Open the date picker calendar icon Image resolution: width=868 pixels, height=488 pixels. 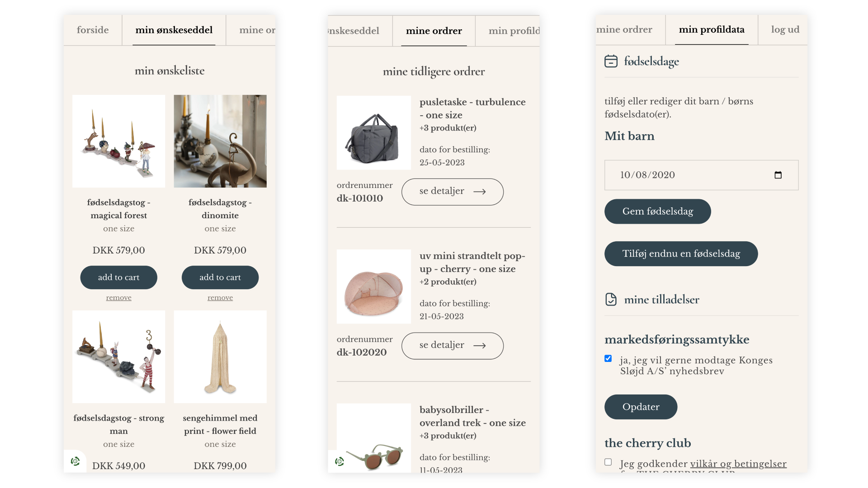click(x=778, y=175)
